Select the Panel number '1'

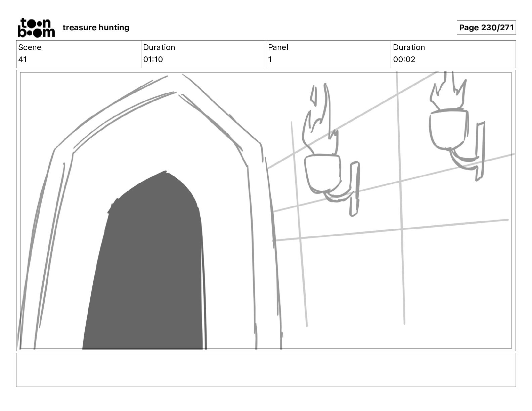pos(270,59)
